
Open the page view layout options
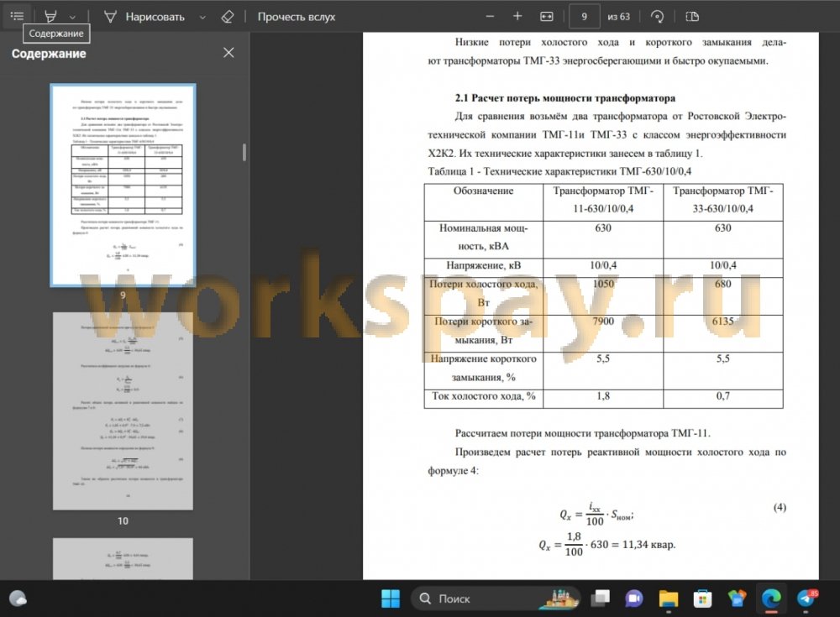[x=692, y=17]
